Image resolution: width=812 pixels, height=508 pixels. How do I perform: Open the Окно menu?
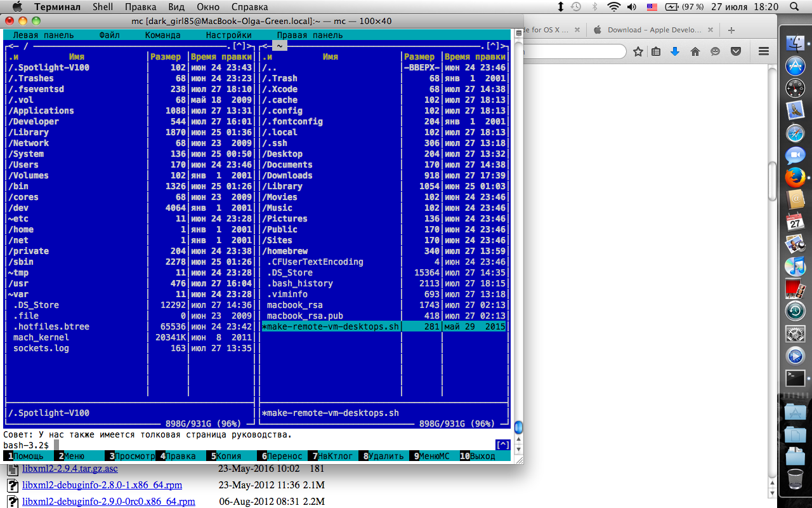click(x=208, y=7)
